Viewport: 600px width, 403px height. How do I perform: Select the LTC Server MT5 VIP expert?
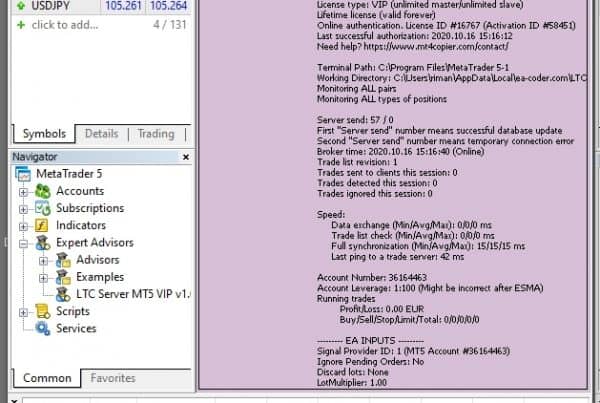click(133, 294)
